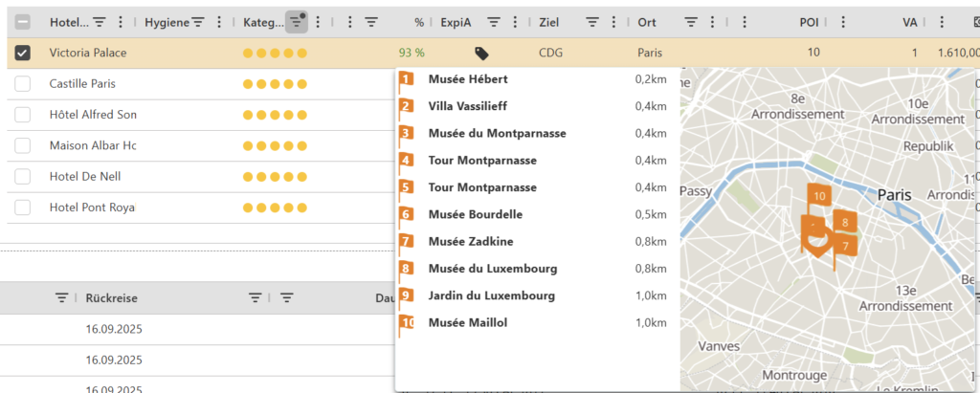This screenshot has width=980, height=393.
Task: Open the Rückreise column filter
Action: (x=256, y=297)
